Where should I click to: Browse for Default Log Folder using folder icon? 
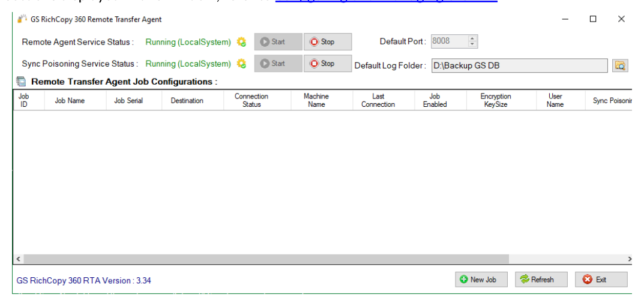coord(620,65)
